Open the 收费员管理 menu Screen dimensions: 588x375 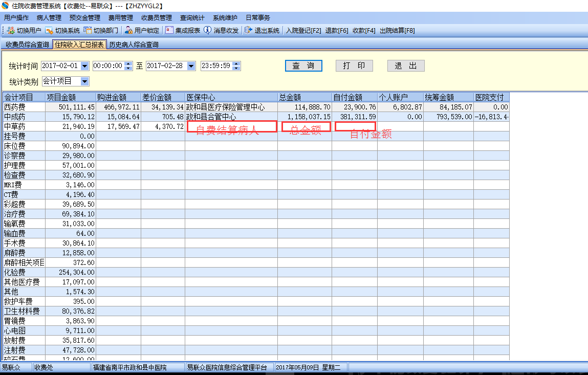pos(157,17)
